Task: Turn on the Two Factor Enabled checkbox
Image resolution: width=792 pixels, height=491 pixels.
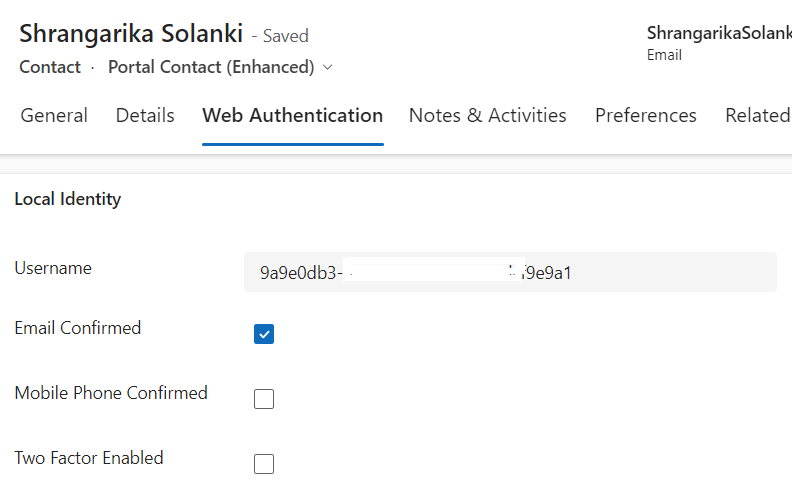Action: (264, 464)
